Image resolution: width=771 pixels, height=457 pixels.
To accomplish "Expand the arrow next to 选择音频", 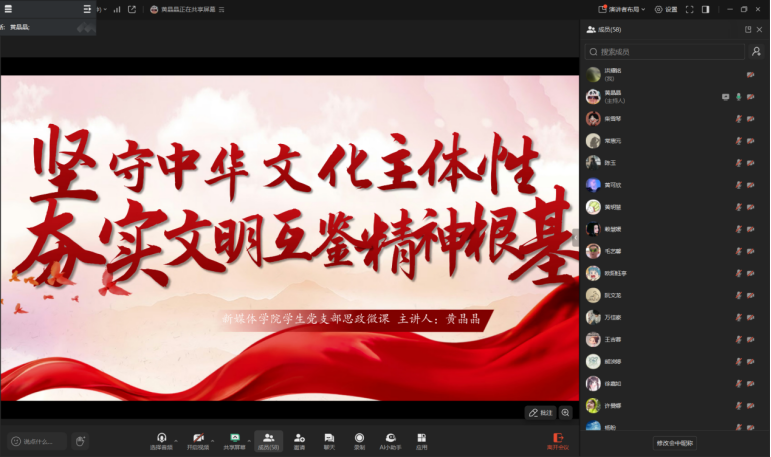I will point(177,439).
